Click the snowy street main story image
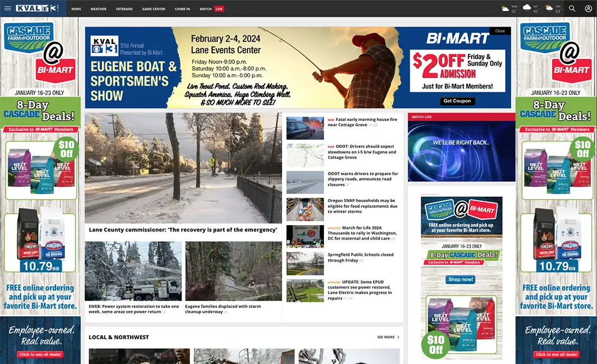The height and width of the screenshot is (364, 597). coord(183,168)
